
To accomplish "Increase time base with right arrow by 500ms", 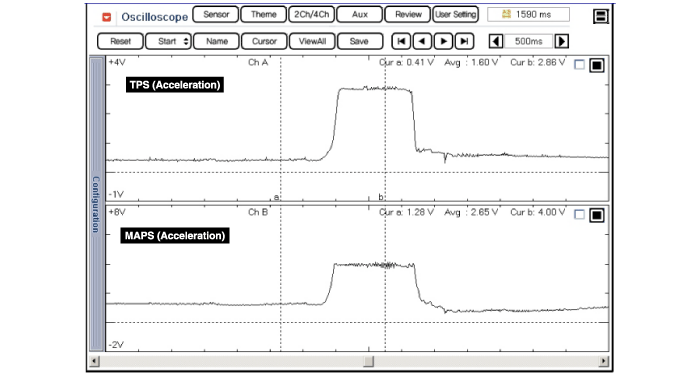I will tap(562, 41).
